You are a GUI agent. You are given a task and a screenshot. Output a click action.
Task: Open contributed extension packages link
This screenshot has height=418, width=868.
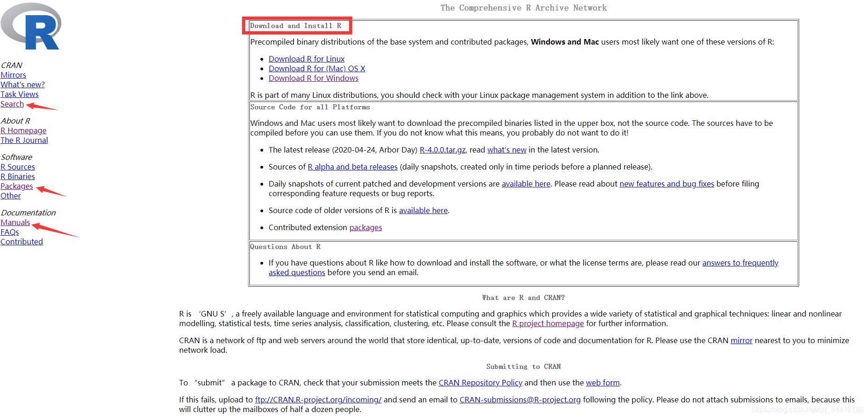(366, 227)
